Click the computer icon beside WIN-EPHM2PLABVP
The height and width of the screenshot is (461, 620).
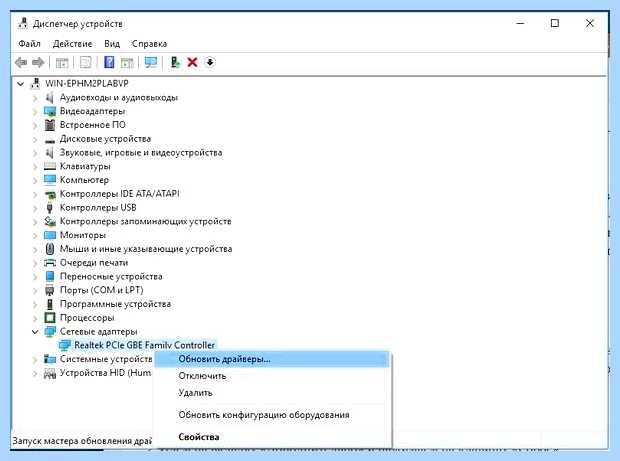[36, 83]
